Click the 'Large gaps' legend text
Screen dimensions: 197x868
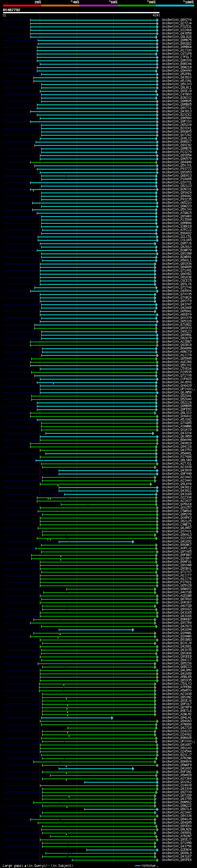(13, 866)
